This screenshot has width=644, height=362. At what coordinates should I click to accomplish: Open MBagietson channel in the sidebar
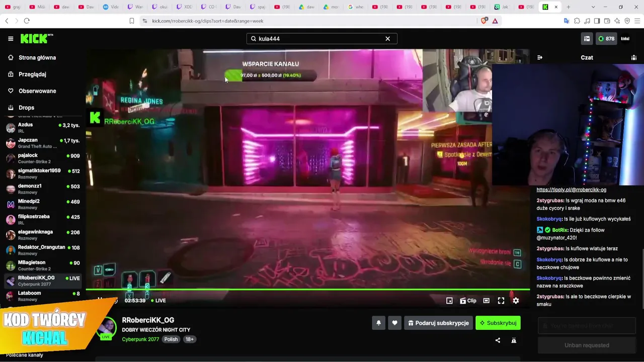pyautogui.click(x=43, y=265)
